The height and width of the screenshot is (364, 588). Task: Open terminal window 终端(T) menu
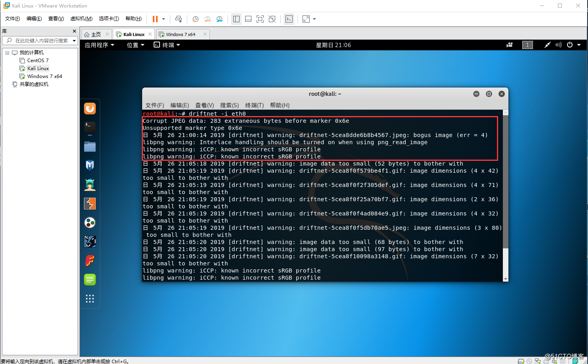point(255,105)
